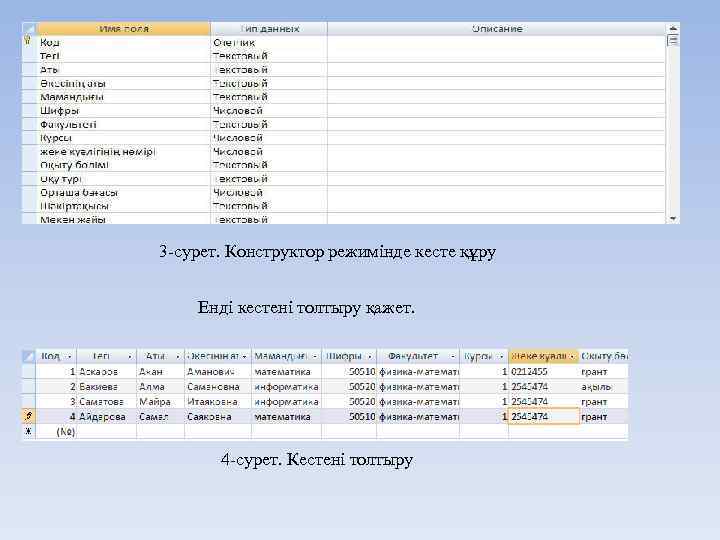
Task: Click the 50510 code in Асқаров row
Action: coord(349,371)
